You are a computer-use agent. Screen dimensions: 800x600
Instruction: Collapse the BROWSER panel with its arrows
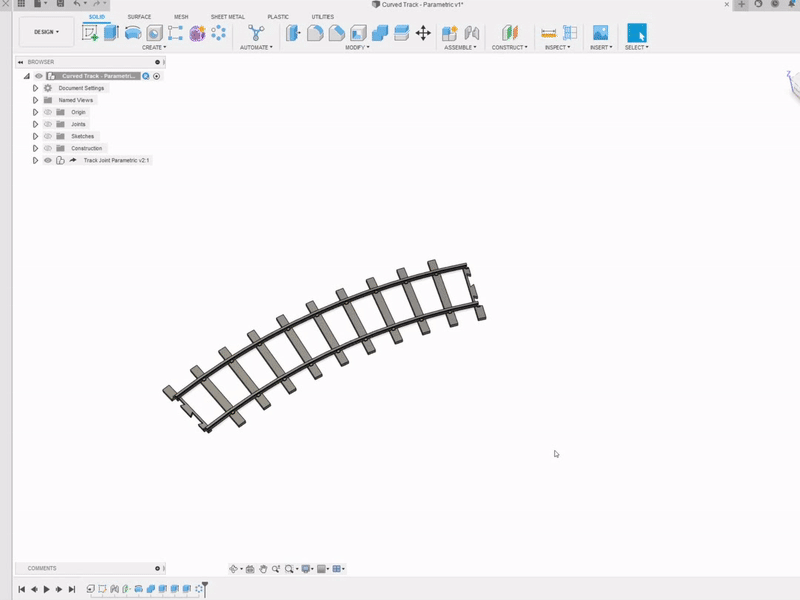pos(19,62)
